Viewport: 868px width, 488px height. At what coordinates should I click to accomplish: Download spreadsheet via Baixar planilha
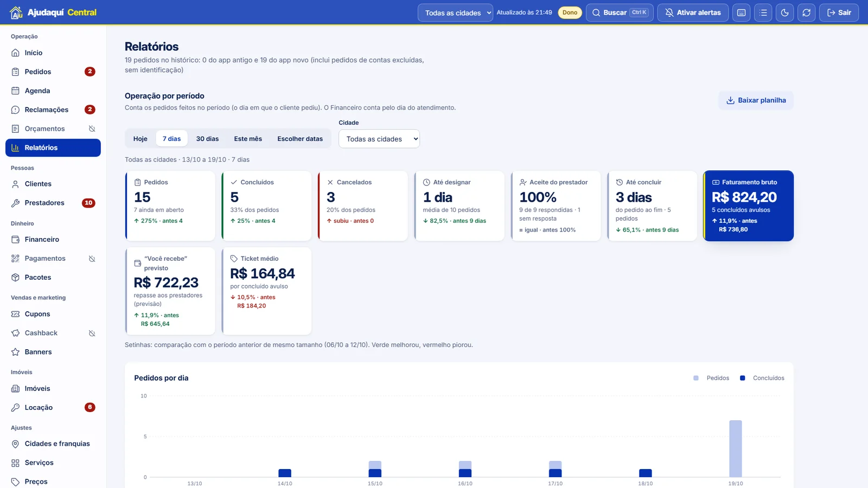pyautogui.click(x=756, y=100)
